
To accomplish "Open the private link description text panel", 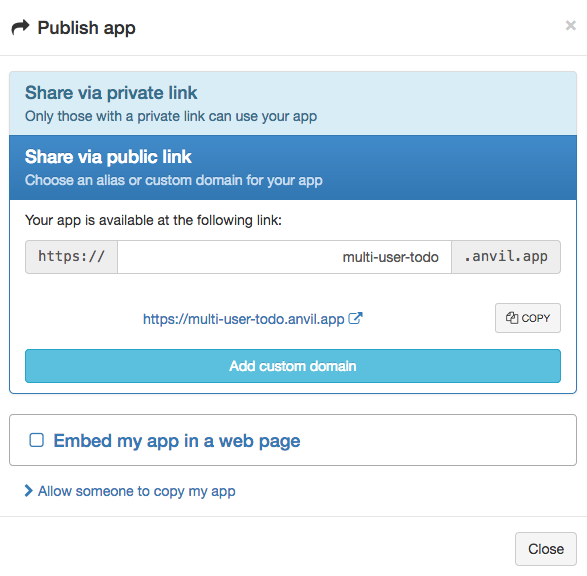I will coord(171,116).
